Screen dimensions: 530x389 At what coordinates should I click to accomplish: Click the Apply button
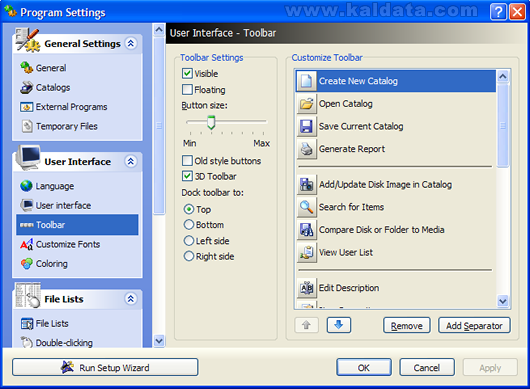tap(490, 367)
